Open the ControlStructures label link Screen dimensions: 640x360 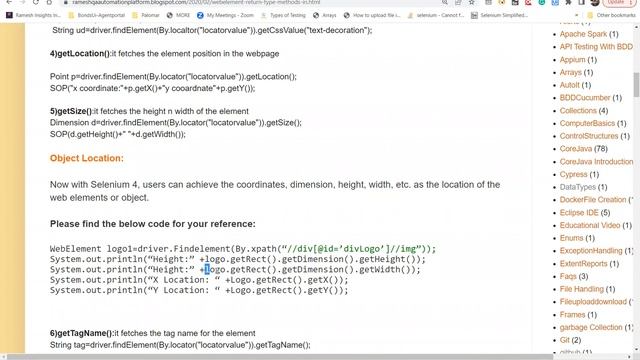click(x=589, y=136)
